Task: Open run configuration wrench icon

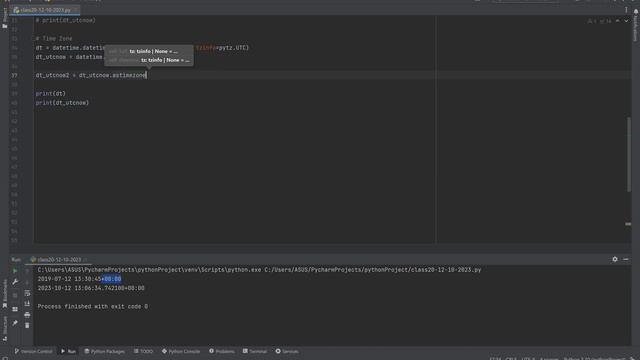Action: [15, 282]
